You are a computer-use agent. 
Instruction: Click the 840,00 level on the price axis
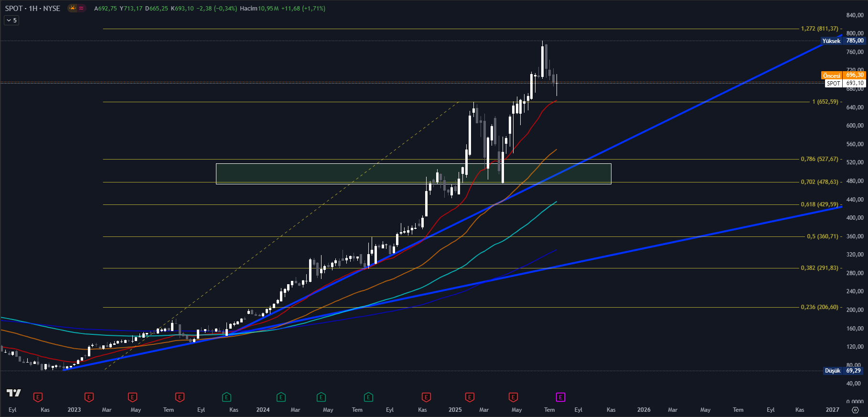(x=855, y=15)
